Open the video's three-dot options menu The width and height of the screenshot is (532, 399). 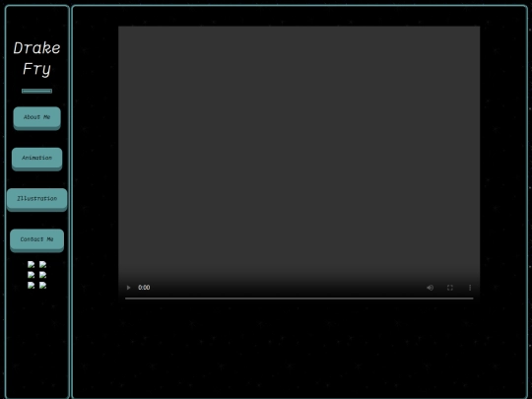(470, 288)
